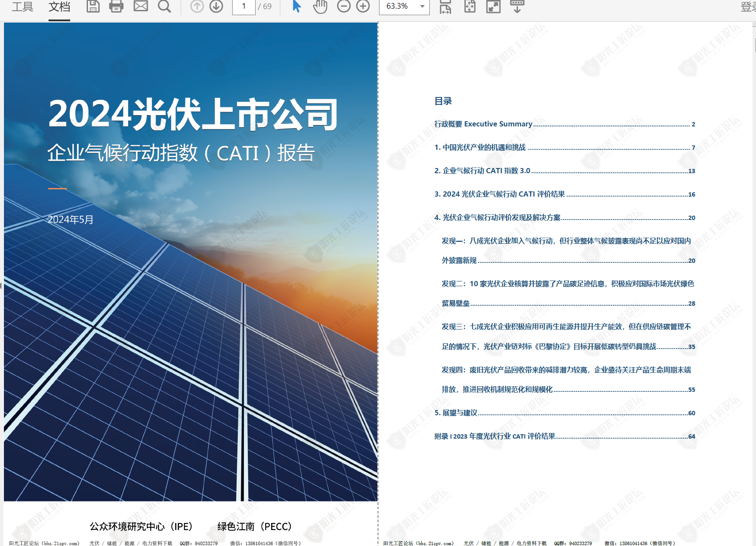
Task: Select the arrow selection tool
Action: click(297, 6)
